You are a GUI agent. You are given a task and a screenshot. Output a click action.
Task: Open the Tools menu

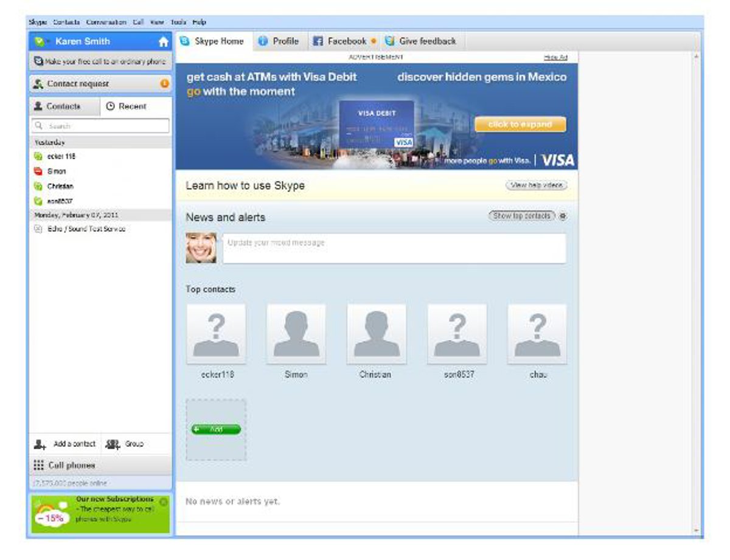point(178,22)
